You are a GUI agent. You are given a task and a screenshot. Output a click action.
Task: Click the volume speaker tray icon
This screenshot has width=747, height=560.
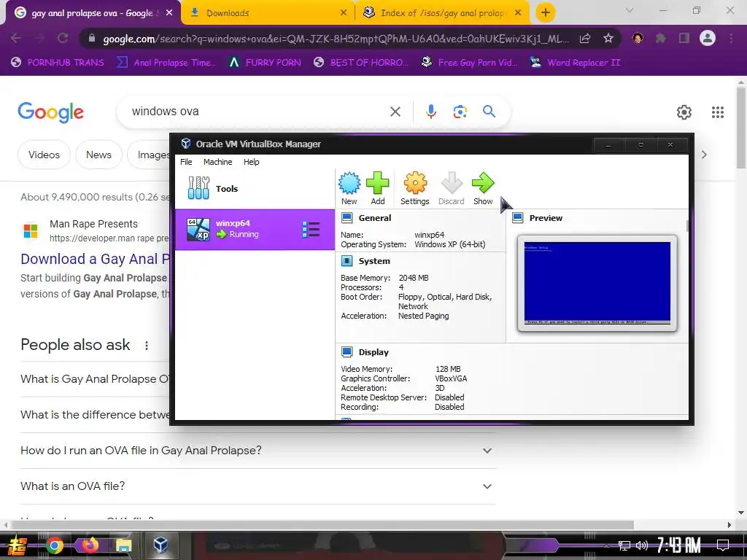click(x=642, y=545)
